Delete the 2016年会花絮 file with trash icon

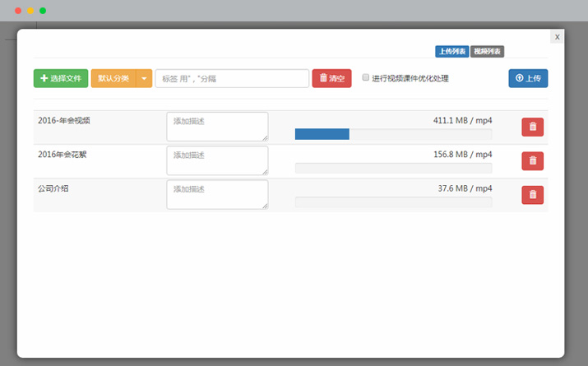[532, 161]
